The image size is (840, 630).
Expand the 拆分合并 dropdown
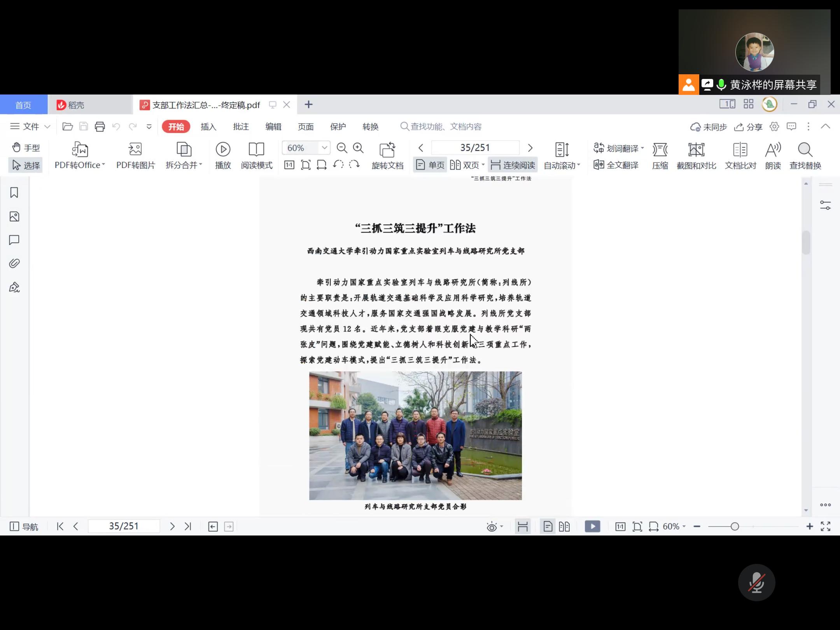point(200,165)
